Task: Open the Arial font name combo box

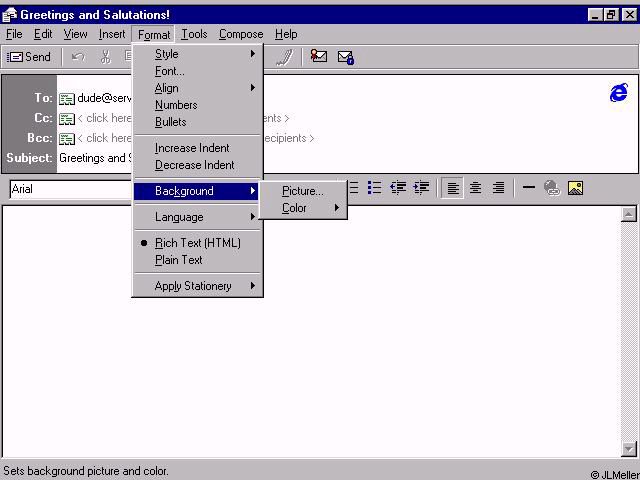Action: 70,189
